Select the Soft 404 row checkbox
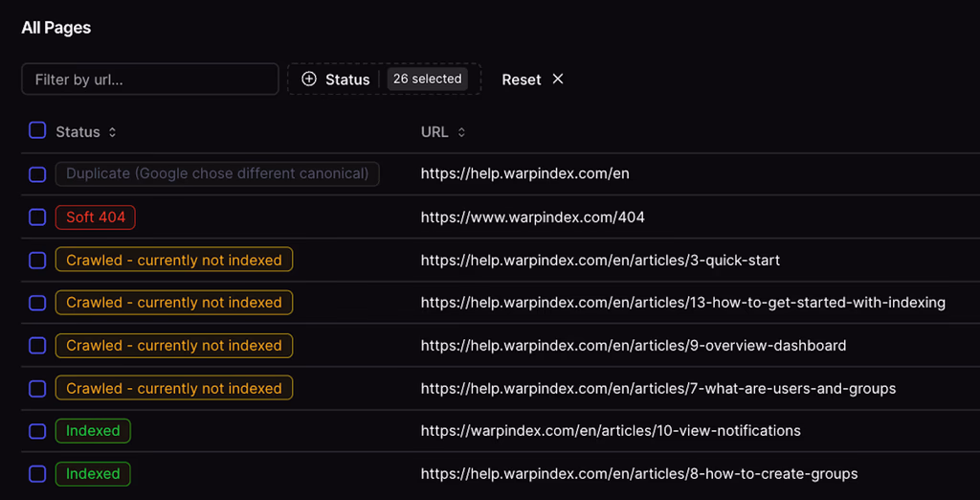980x500 pixels. coord(37,217)
